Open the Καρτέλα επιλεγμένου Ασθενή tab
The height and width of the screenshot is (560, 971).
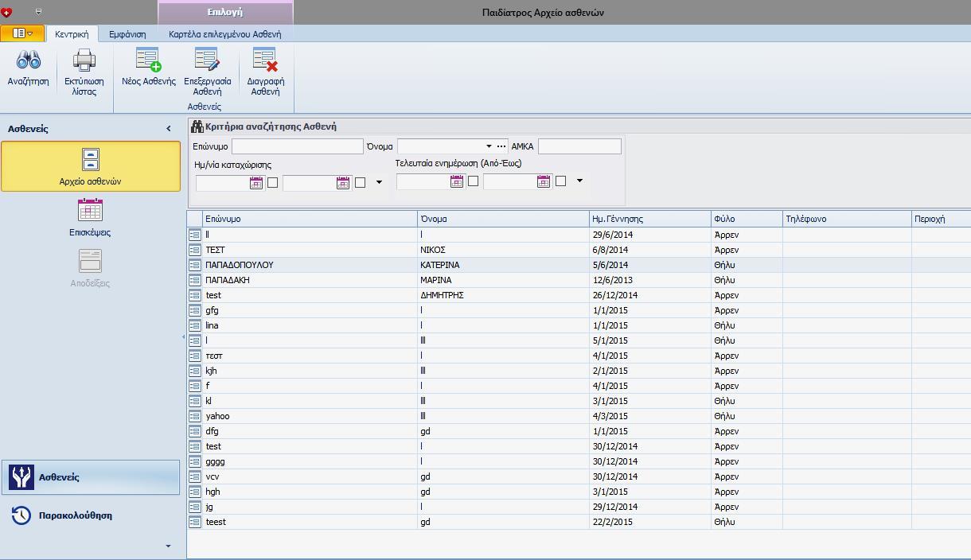[x=224, y=34]
